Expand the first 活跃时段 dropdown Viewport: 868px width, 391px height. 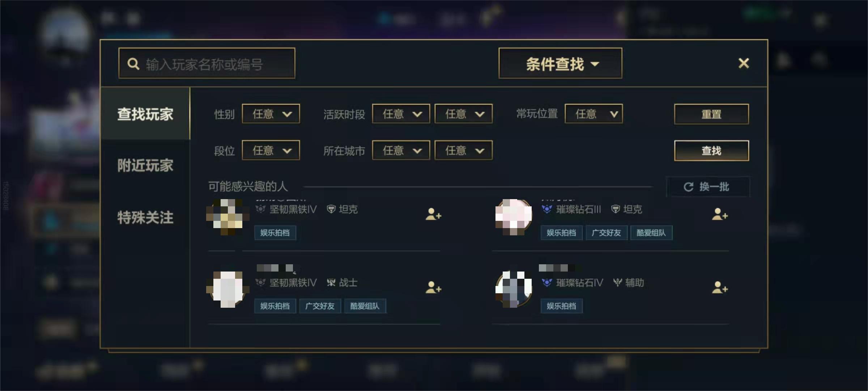pyautogui.click(x=401, y=114)
